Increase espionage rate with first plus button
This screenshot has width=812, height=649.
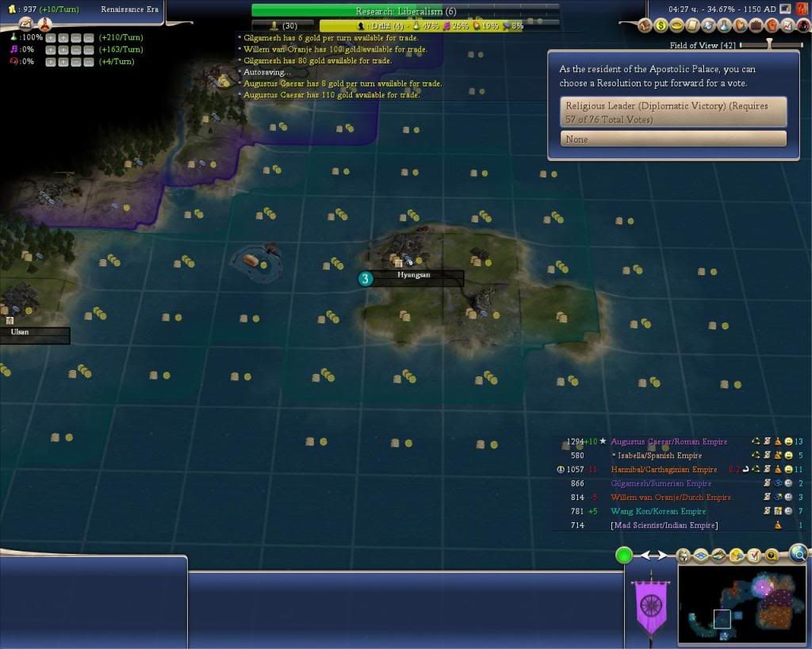point(50,62)
